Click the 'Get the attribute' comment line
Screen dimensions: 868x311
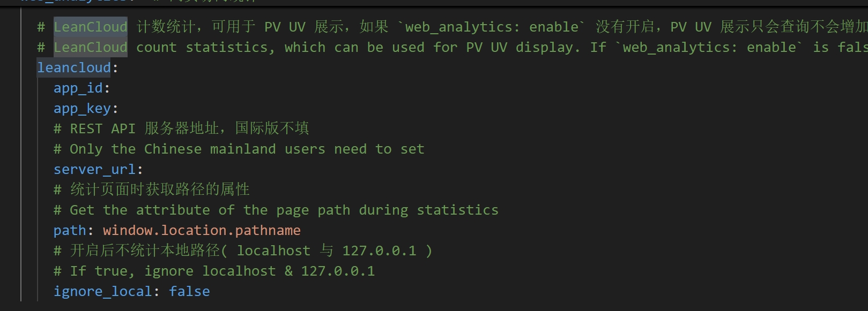click(x=276, y=210)
